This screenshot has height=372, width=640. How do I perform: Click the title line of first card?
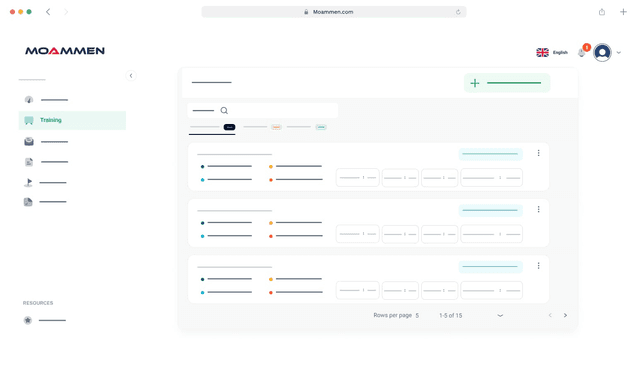[235, 154]
